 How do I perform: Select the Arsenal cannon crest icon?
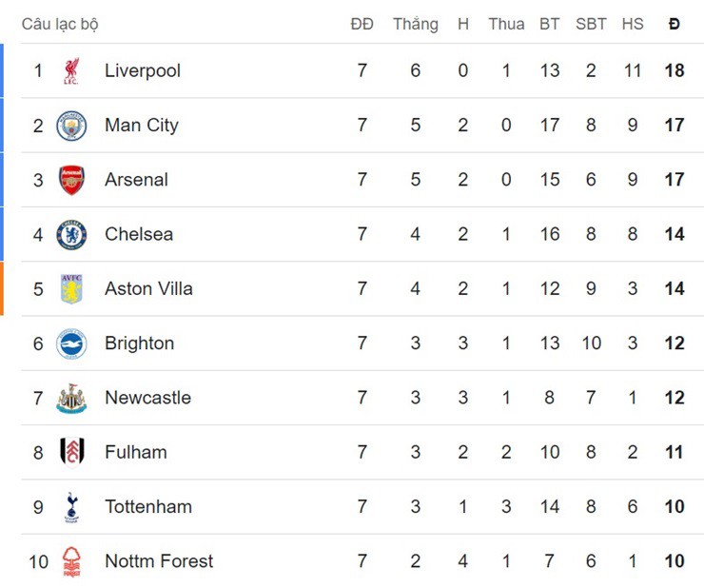click(x=71, y=180)
